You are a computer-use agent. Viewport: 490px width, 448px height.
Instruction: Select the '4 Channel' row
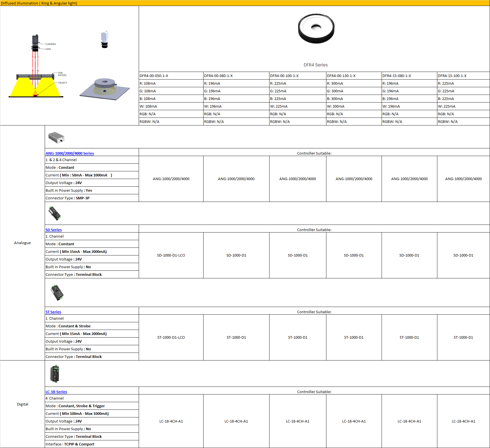pos(92,398)
